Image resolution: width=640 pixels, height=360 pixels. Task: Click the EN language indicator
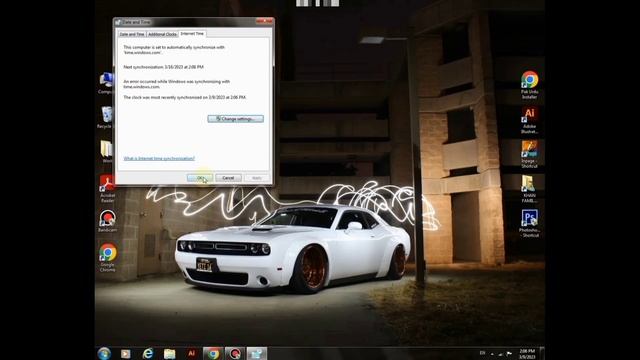[482, 353]
